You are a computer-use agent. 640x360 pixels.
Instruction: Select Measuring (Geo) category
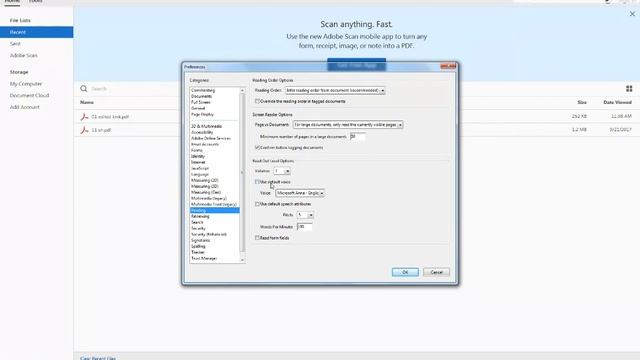[x=206, y=192]
